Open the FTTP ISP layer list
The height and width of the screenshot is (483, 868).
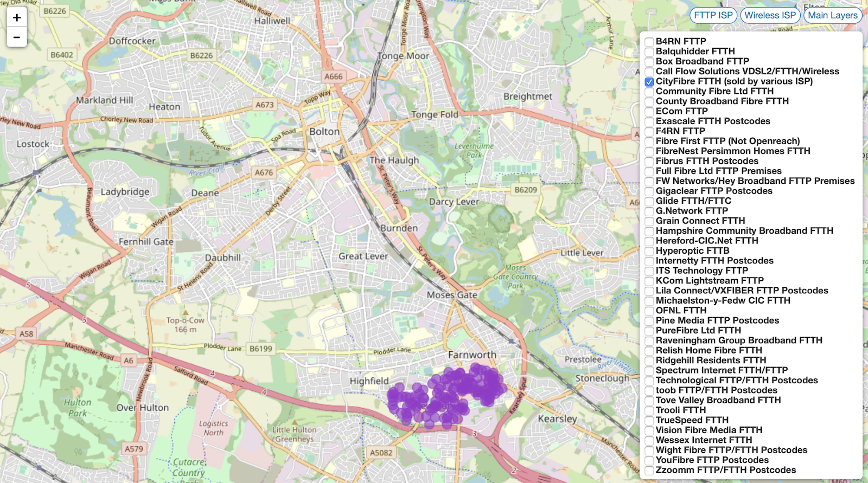713,15
